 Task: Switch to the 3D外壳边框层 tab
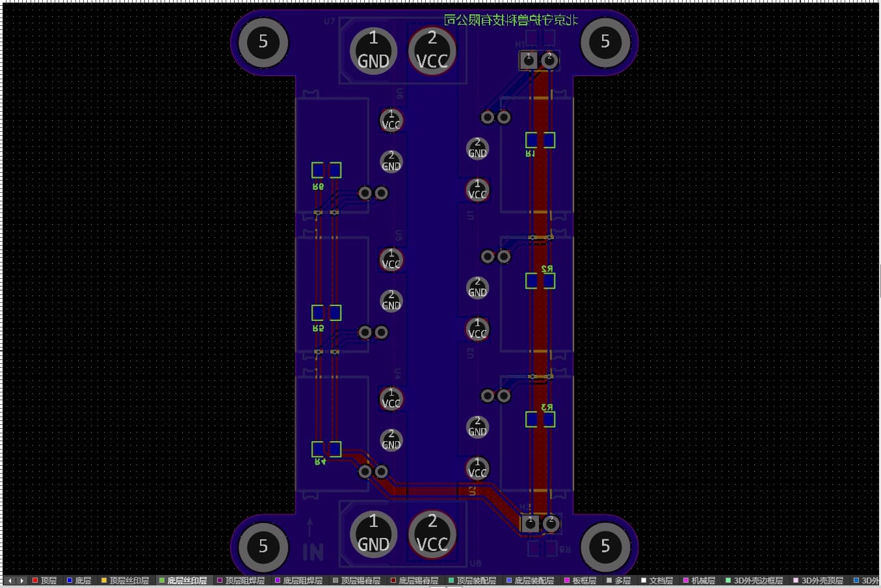[x=754, y=580]
